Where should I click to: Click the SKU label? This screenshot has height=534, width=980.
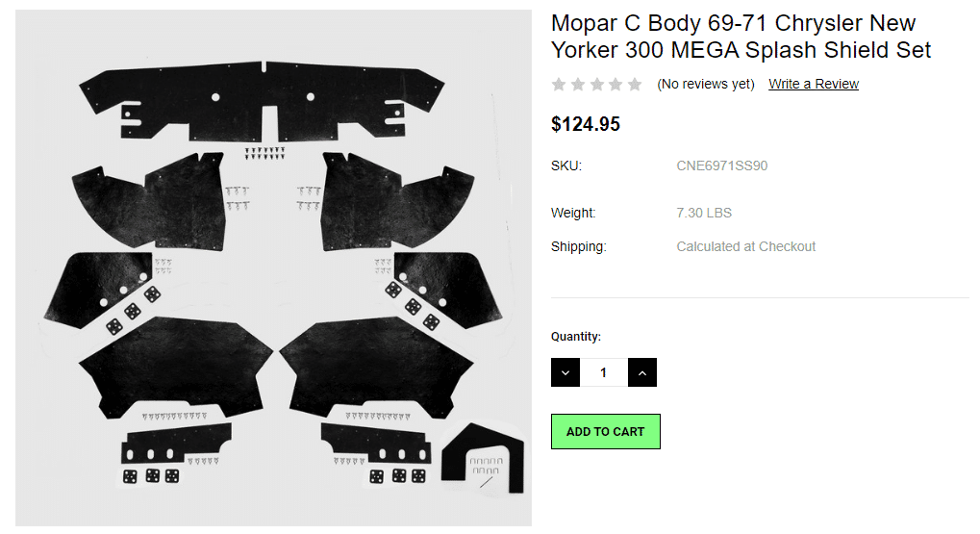(x=566, y=165)
